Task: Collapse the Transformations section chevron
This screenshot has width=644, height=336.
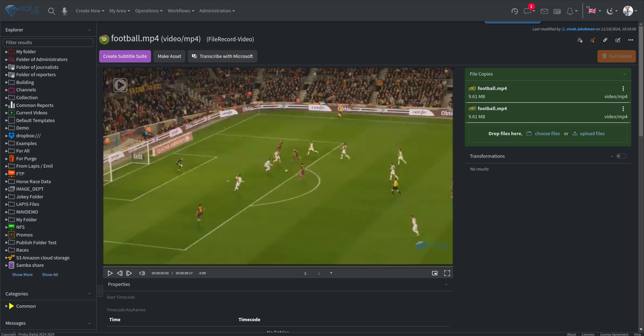Action: click(x=612, y=156)
